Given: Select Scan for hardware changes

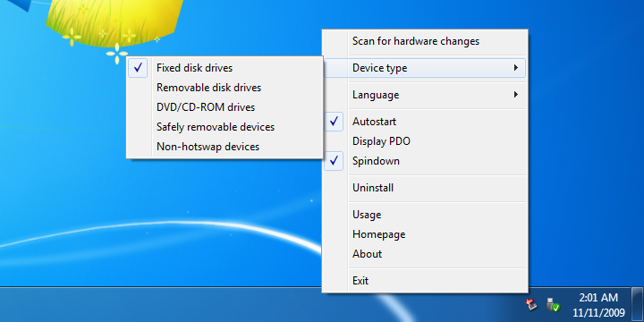Looking at the screenshot, I should click(425, 41).
